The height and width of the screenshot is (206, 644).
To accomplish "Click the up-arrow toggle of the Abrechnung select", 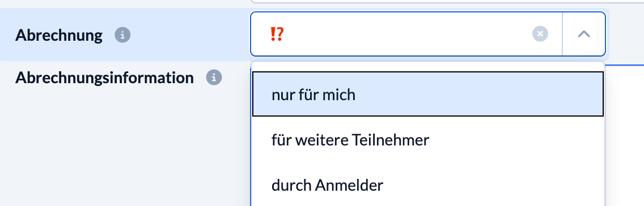I will (584, 34).
